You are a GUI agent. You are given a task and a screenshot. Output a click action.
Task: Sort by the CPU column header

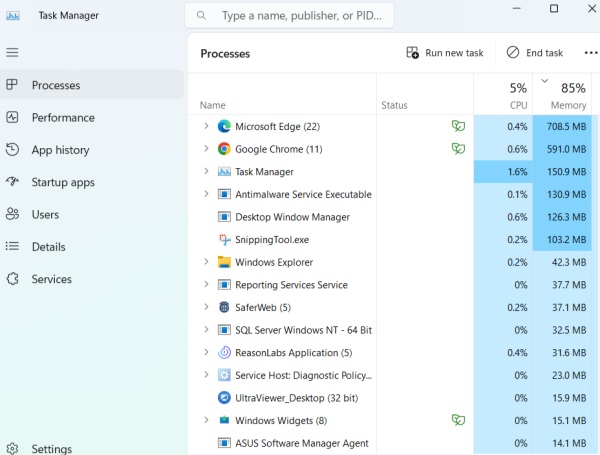[503, 95]
